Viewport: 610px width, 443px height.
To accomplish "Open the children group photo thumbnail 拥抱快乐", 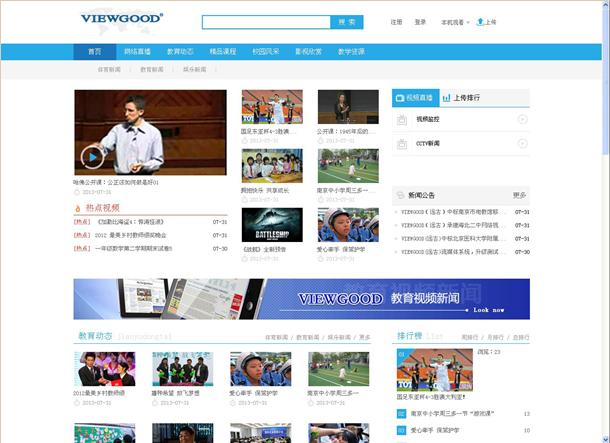I will click(272, 166).
